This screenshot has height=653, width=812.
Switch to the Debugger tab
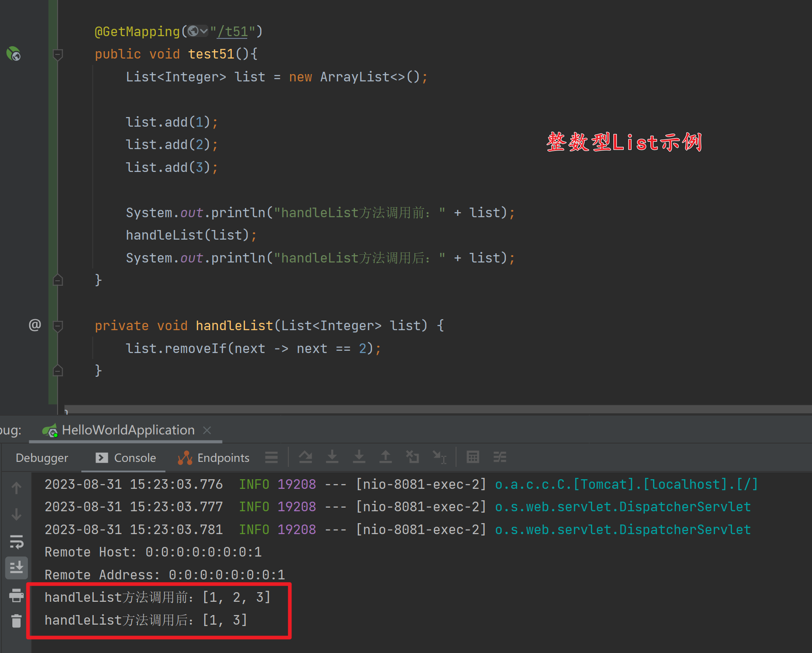pyautogui.click(x=42, y=458)
